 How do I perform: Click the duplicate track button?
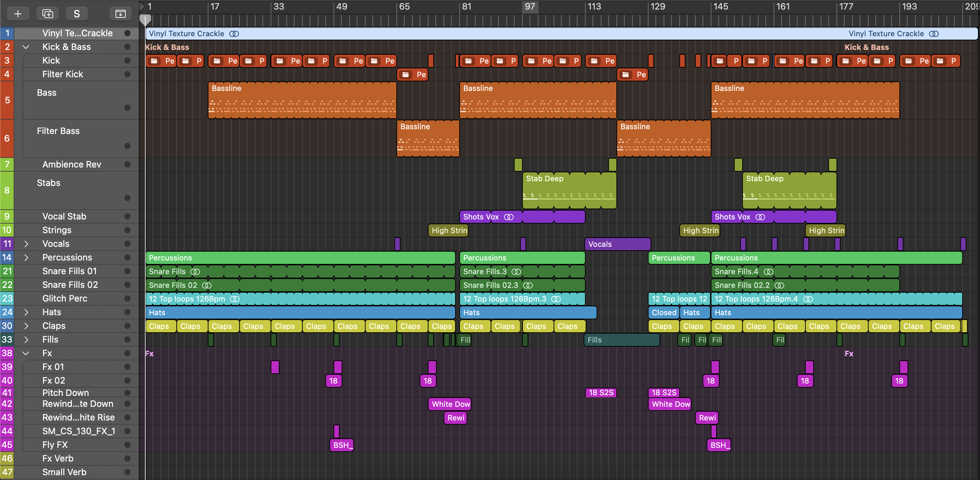[x=47, y=14]
